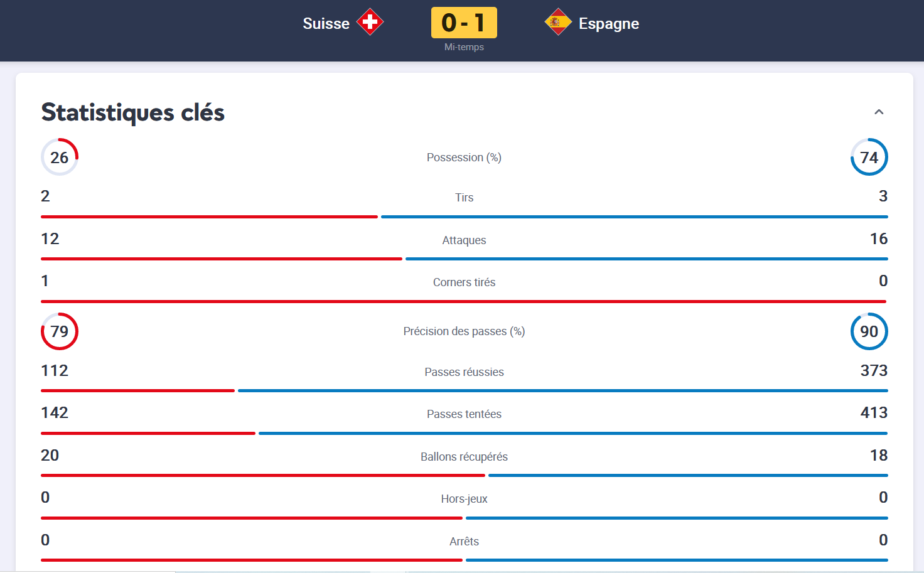Click the Spain flag icon
This screenshot has height=573, width=924.
coord(557,22)
